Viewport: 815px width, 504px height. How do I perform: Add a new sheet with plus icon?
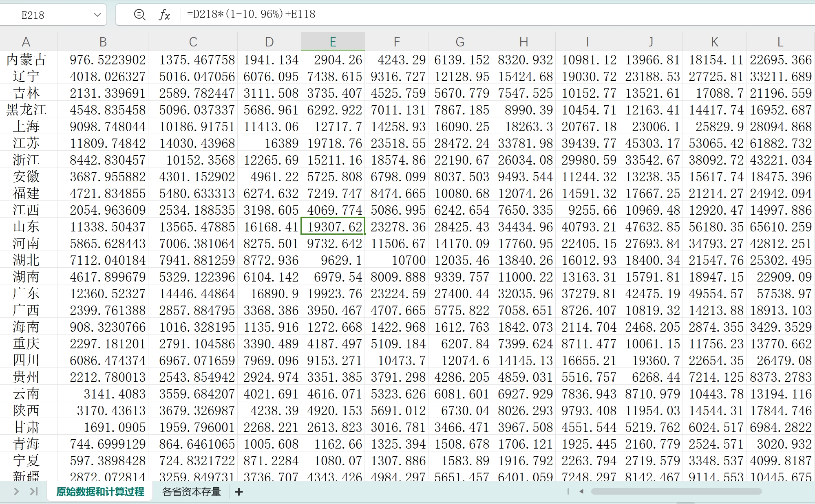[239, 492]
